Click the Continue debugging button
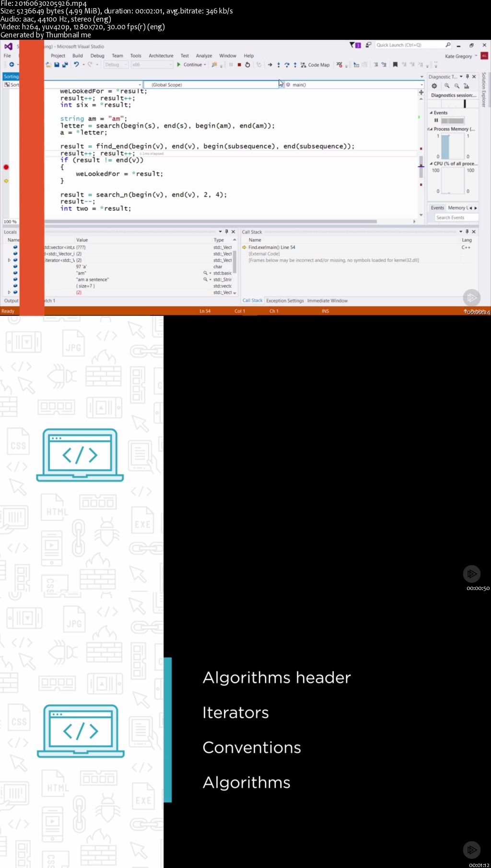The image size is (491, 868). coord(191,65)
